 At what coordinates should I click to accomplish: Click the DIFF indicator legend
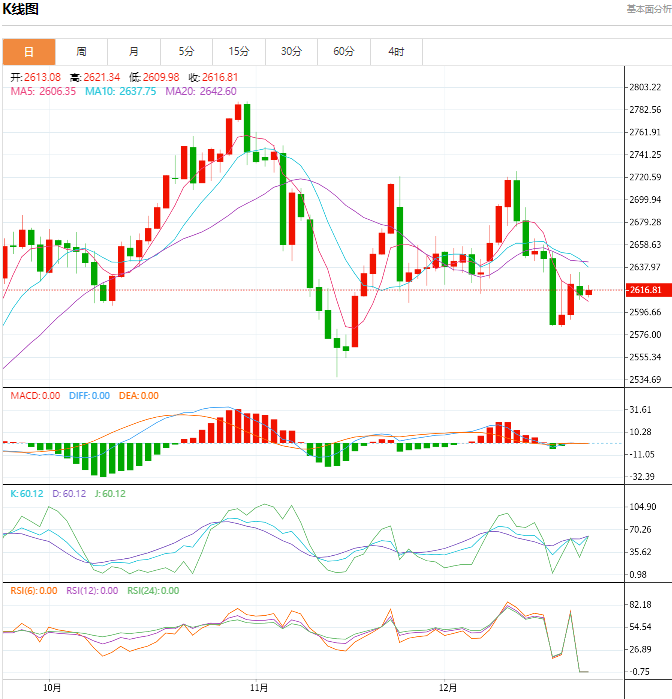pos(89,396)
